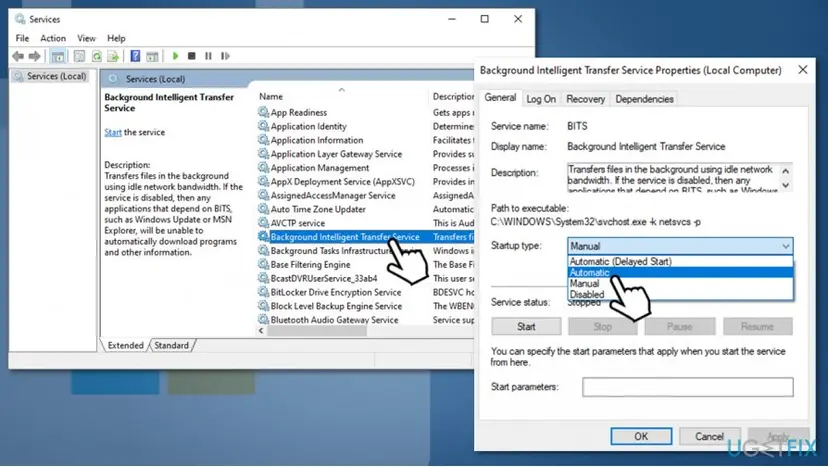This screenshot has height=467, width=828.
Task: Click the gear icon beside Bluetooth Audio Gateway Service
Action: pyautogui.click(x=263, y=319)
